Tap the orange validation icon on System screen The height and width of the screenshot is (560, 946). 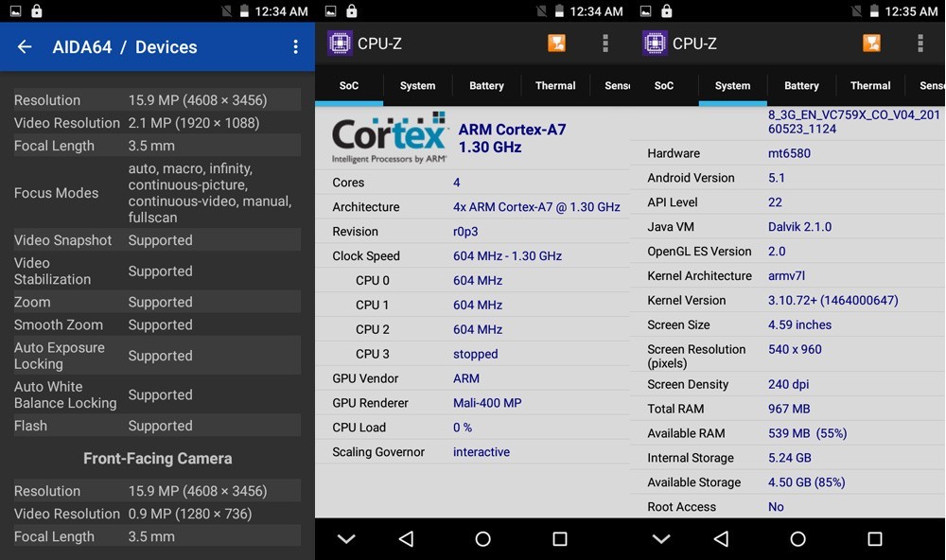coord(871,44)
